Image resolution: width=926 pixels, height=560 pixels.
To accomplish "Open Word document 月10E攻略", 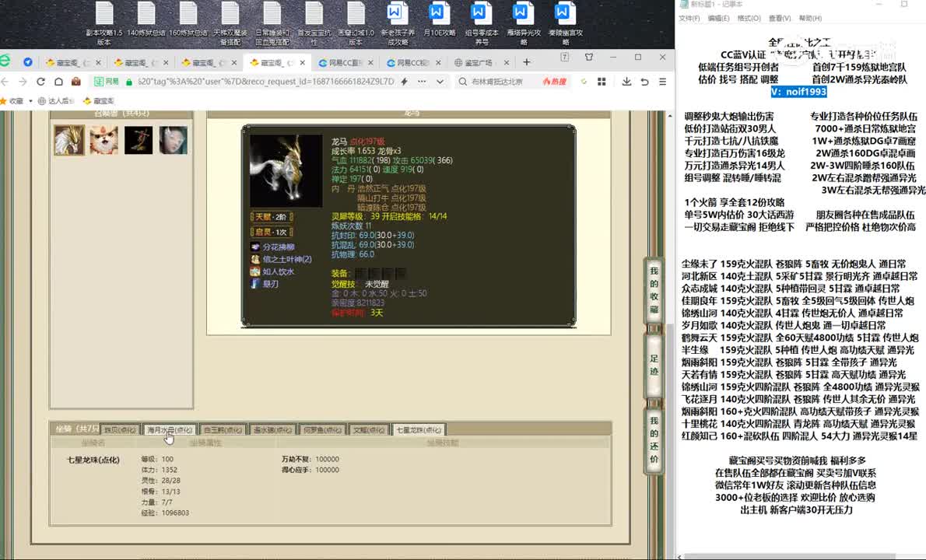I will [x=440, y=19].
